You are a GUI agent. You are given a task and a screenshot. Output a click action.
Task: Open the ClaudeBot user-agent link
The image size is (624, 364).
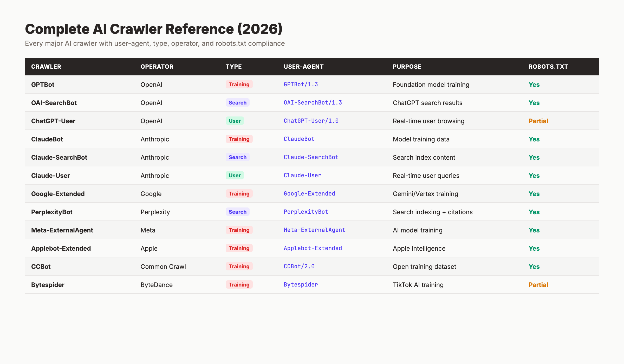pyautogui.click(x=299, y=139)
